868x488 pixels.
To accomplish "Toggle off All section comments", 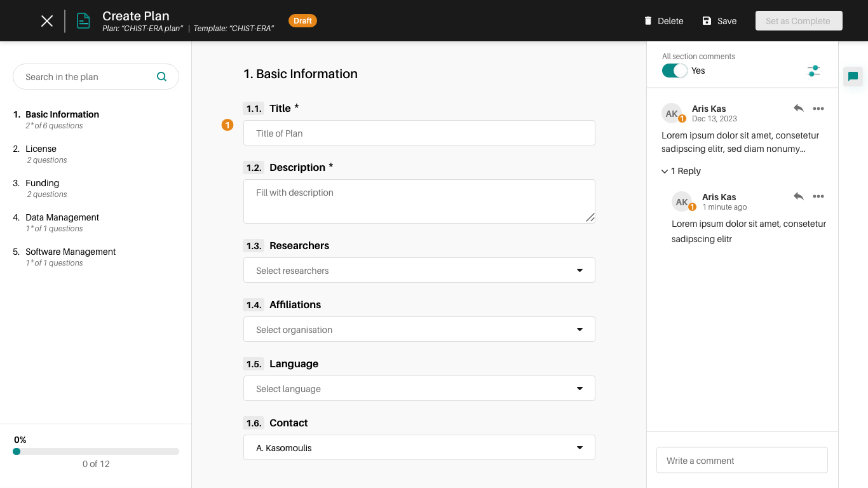I will click(x=674, y=71).
